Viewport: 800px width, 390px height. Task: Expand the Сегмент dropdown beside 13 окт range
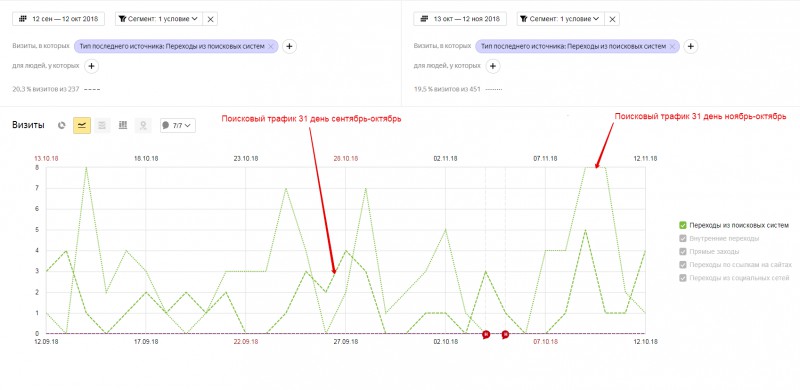pyautogui.click(x=560, y=19)
